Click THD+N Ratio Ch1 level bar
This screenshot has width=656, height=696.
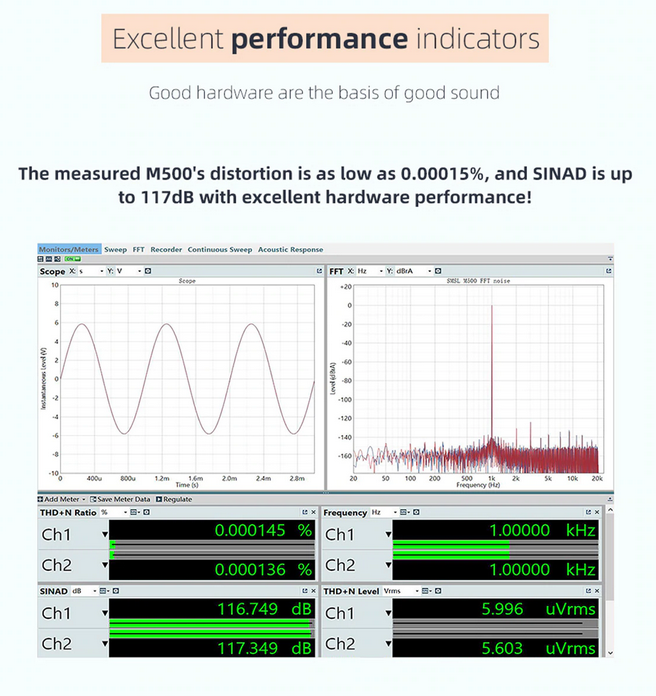click(212, 545)
